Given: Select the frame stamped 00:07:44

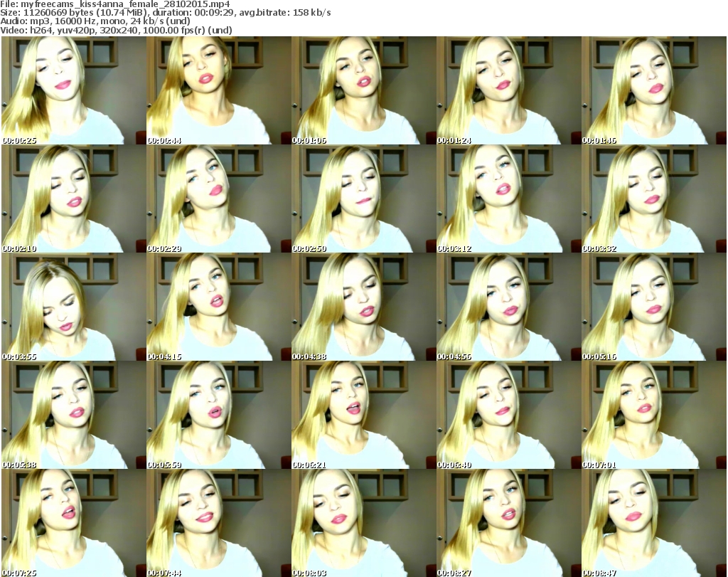Looking at the screenshot, I should point(219,523).
